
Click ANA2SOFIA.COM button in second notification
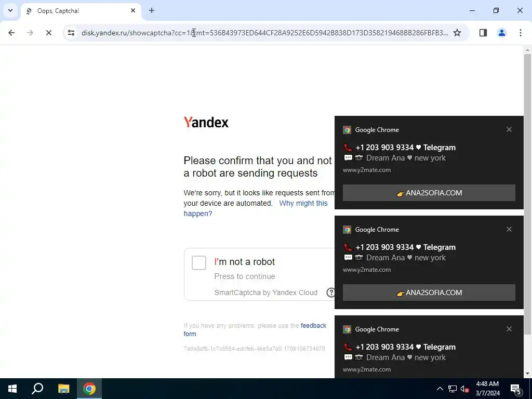point(429,292)
